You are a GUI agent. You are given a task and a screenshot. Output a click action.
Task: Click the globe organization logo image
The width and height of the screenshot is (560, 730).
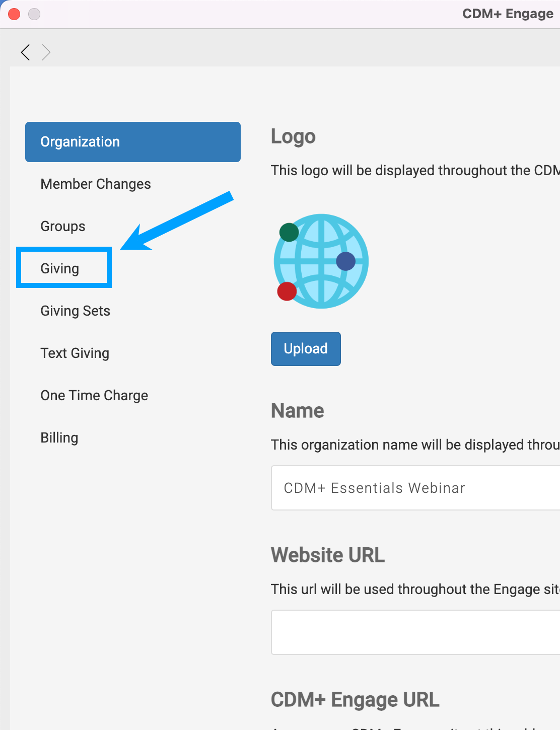[321, 261]
